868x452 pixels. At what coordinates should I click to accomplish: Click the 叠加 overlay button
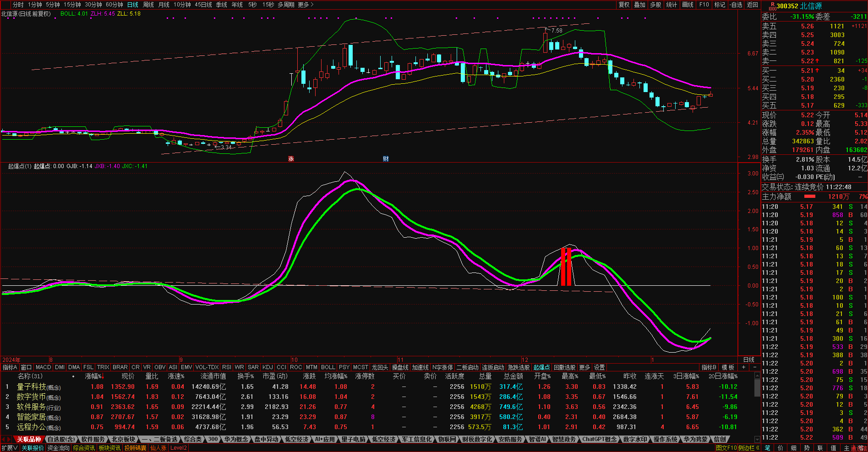[640, 5]
